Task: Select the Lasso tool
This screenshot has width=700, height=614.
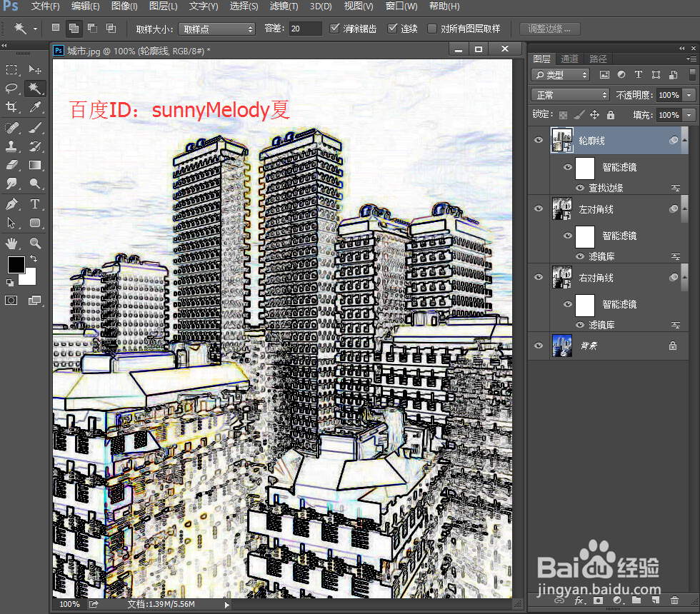Action: coord(11,89)
